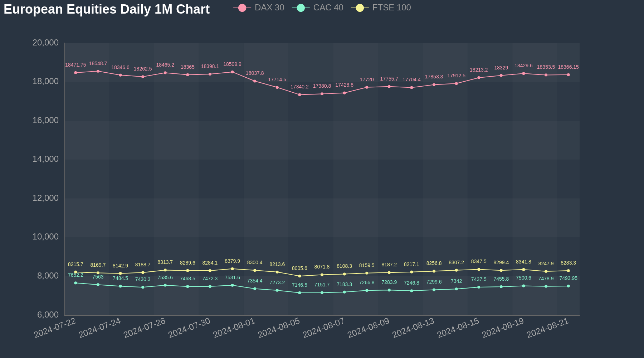Select final DAX point 18366.15

[x=569, y=75]
